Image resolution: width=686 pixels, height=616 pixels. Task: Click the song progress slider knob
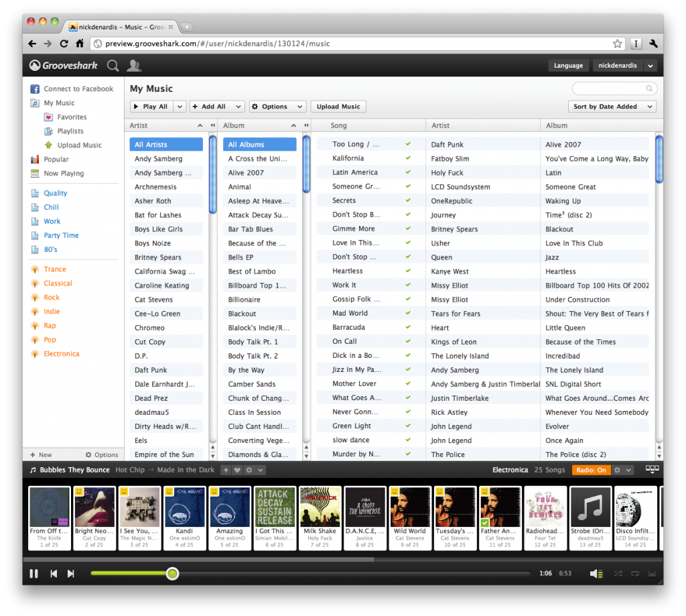coord(172,574)
